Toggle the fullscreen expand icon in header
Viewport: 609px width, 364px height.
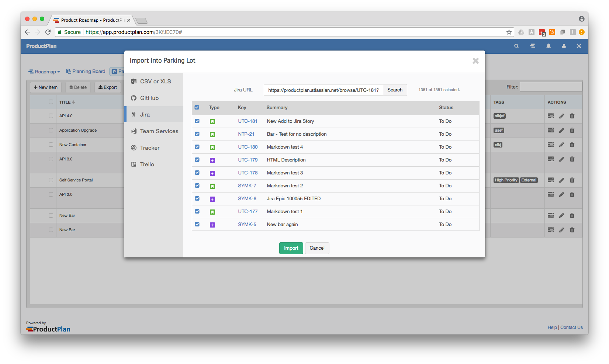pos(579,46)
